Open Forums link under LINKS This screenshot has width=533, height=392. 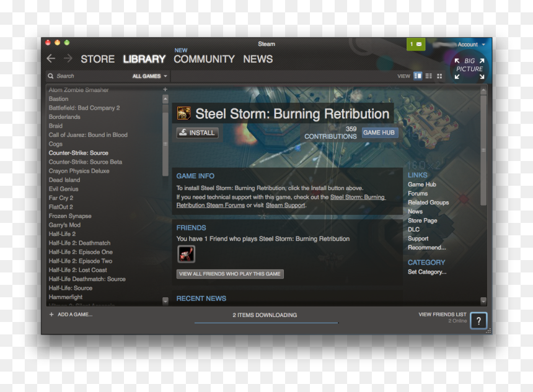point(418,194)
